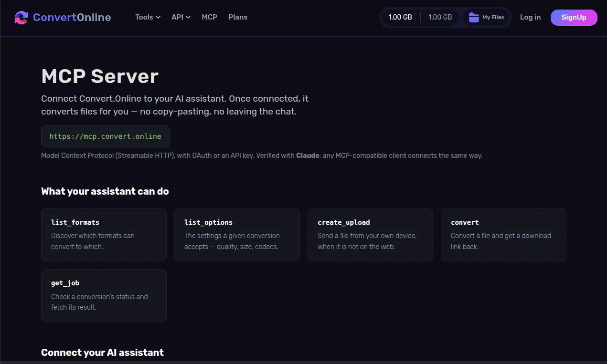Open the My Files folder icon
Image resolution: width=607 pixels, height=364 pixels.
click(474, 18)
